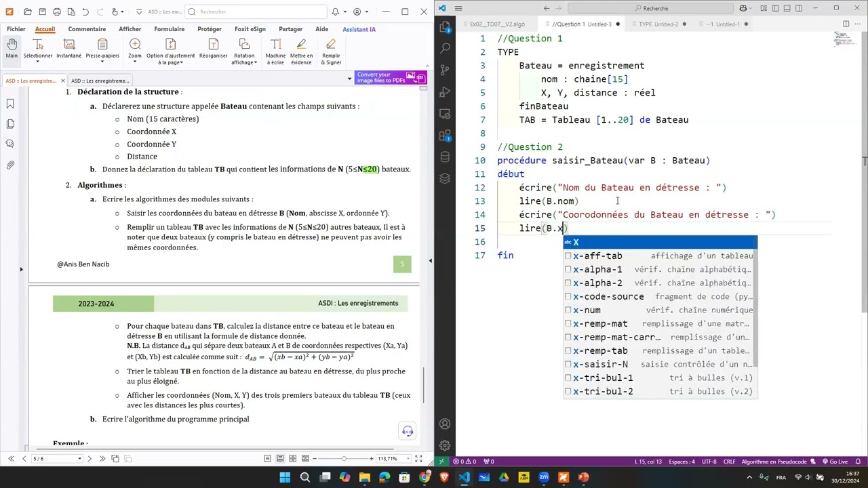868x488 pixels.
Task: Click Go Live in VS Code status bar
Action: 835,462
